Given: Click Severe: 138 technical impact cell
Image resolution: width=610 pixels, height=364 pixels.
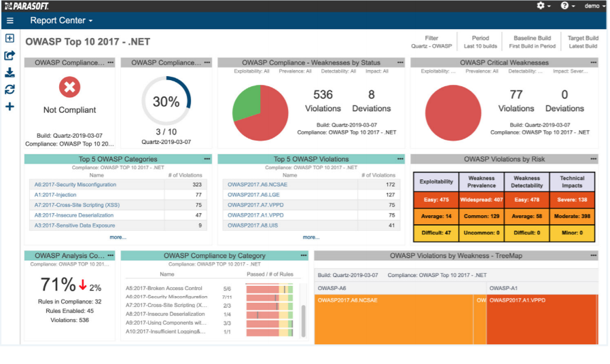Looking at the screenshot, I should [572, 200].
